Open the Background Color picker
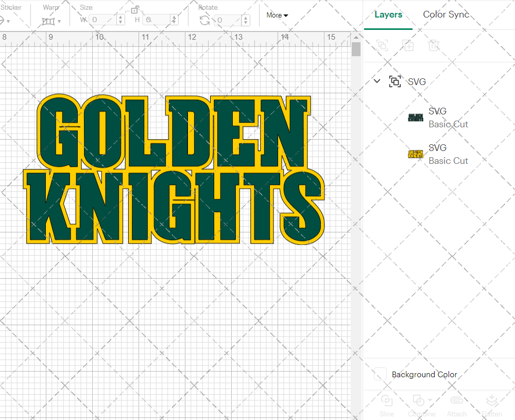The height and width of the screenshot is (420, 515). (380, 375)
